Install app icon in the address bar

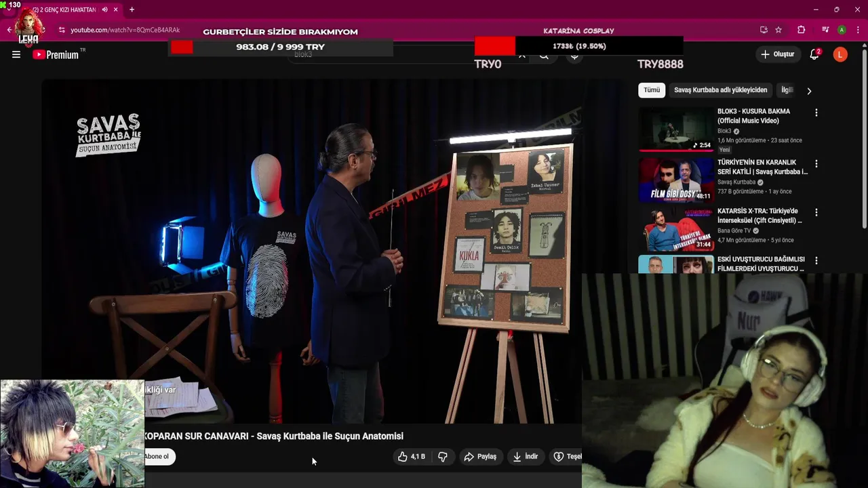pos(764,30)
